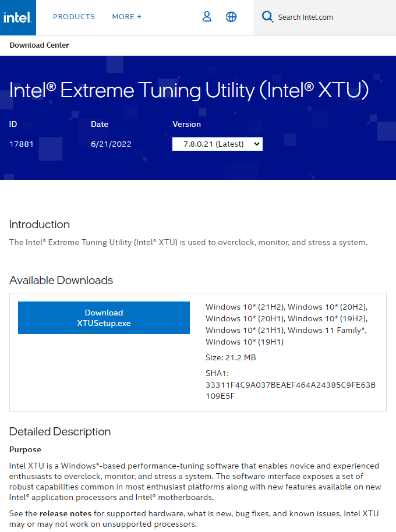The image size is (396, 532).
Task: Open the PRODUCTS menu
Action: coord(74,17)
